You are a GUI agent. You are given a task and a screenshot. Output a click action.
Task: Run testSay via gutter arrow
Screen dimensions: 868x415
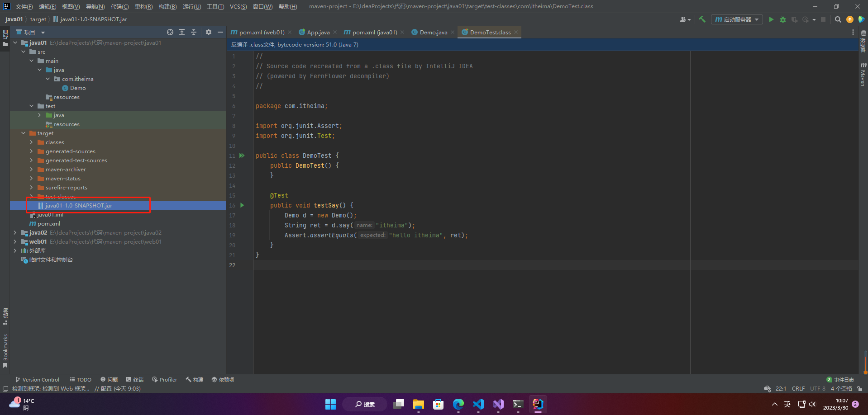click(x=242, y=205)
